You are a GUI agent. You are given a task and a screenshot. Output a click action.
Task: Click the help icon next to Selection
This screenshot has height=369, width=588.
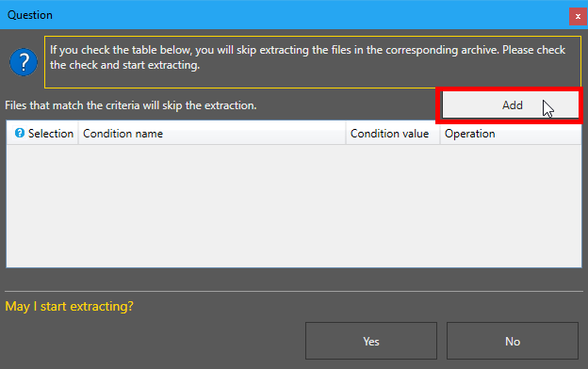point(20,133)
